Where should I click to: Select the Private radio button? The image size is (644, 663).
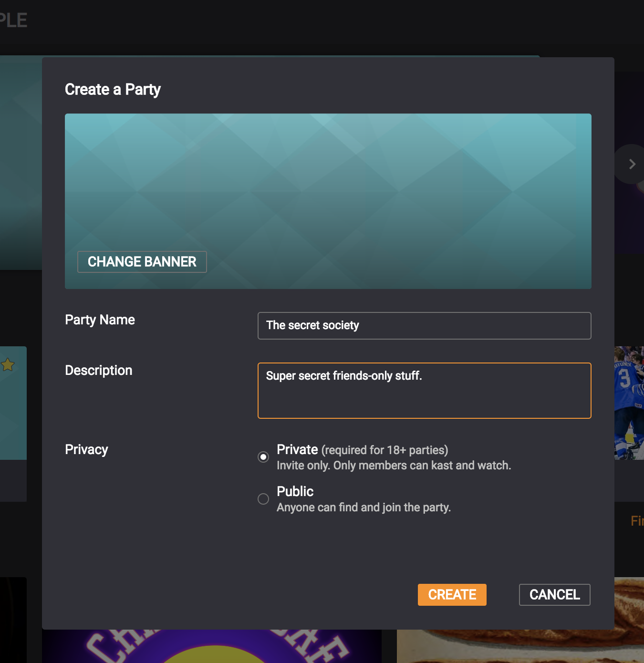tap(263, 457)
